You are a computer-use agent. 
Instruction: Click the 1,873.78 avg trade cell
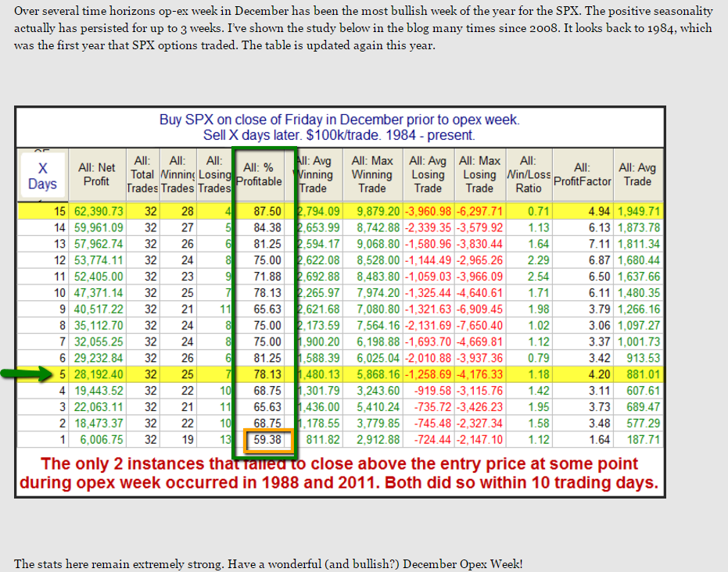pos(638,227)
